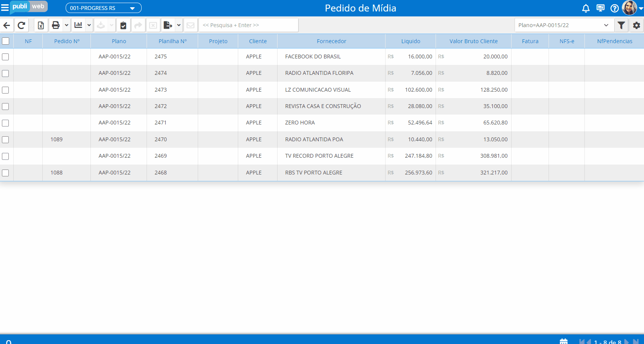The height and width of the screenshot is (344, 644).
Task: Open the grid settings gear icon
Action: tap(636, 25)
